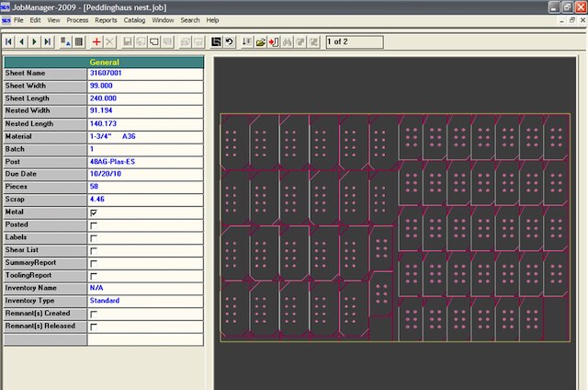Open the Reports menu
This screenshot has width=588, height=390.
click(106, 19)
